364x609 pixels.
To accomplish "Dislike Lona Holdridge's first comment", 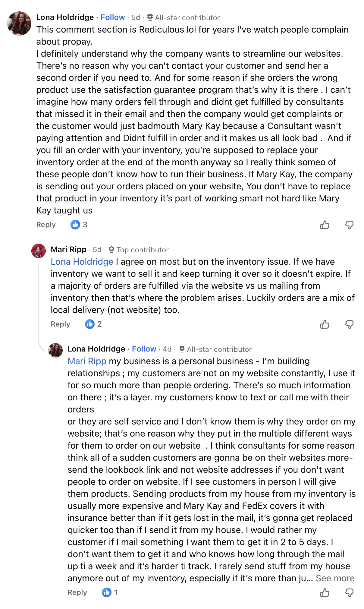I will [x=349, y=225].
